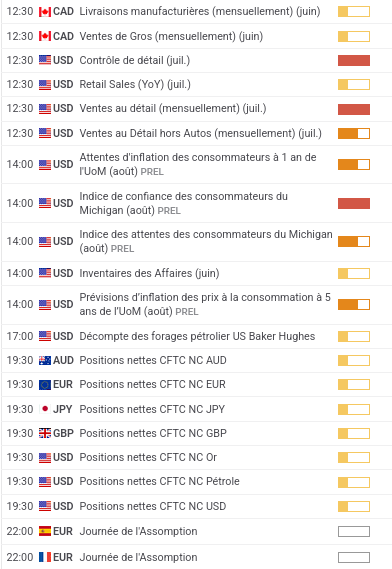Click the red impact bar for Contrôle de détail
Screen dimensions: 392x569
tap(354, 61)
